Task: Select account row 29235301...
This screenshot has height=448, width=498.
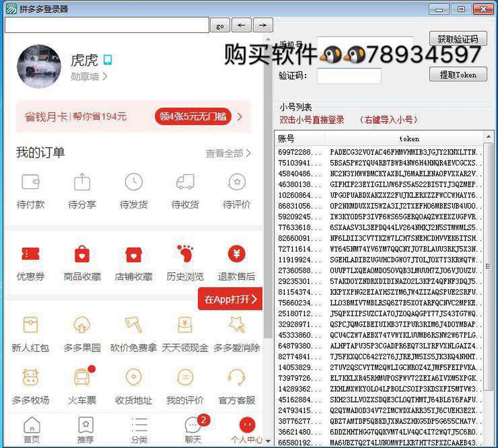Action: click(x=379, y=281)
